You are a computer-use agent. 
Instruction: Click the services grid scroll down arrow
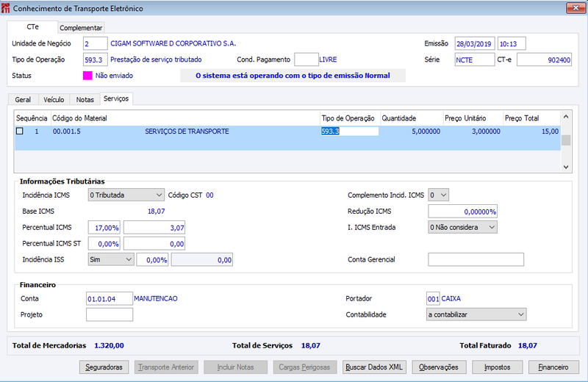tap(566, 167)
